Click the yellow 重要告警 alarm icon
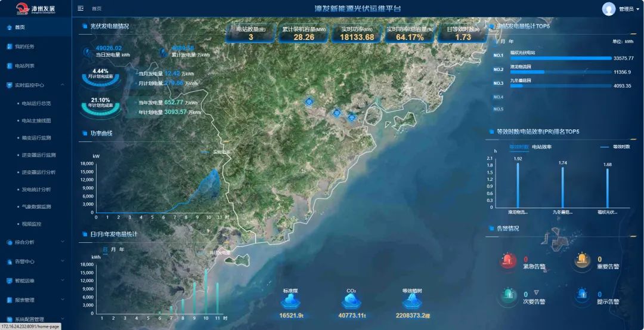This screenshot has height=330, width=644. (x=582, y=260)
